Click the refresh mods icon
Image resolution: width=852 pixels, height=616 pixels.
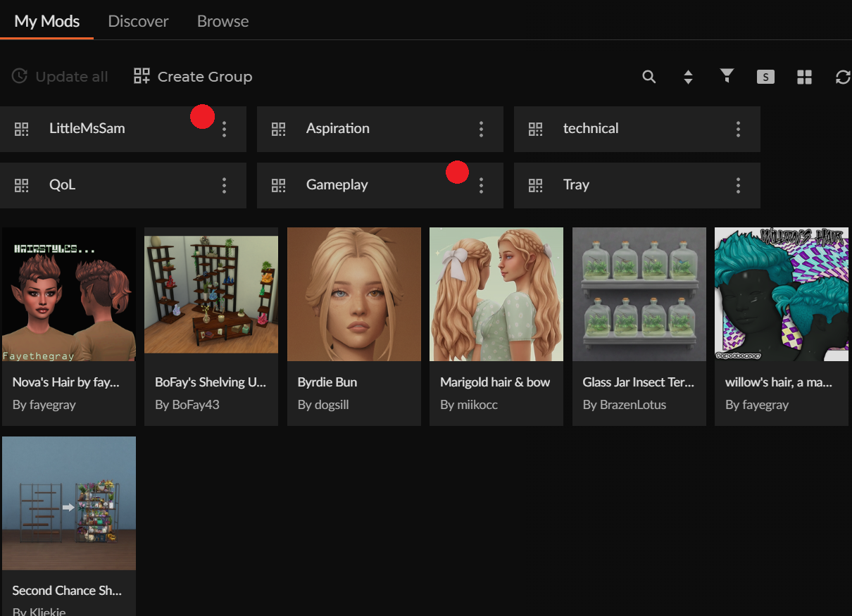(x=842, y=77)
